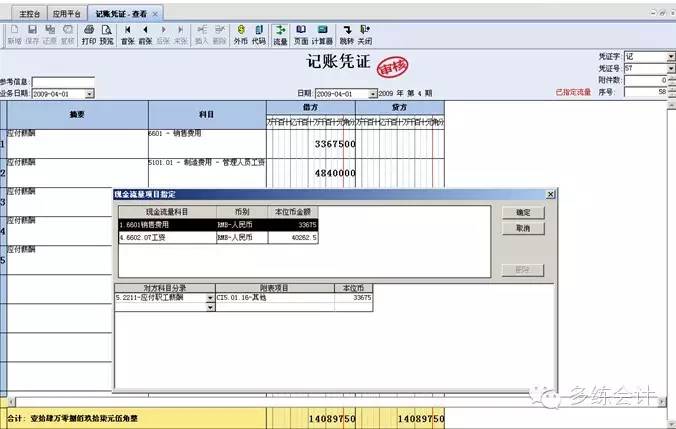Go to previous voucher with 前张

pos(145,34)
